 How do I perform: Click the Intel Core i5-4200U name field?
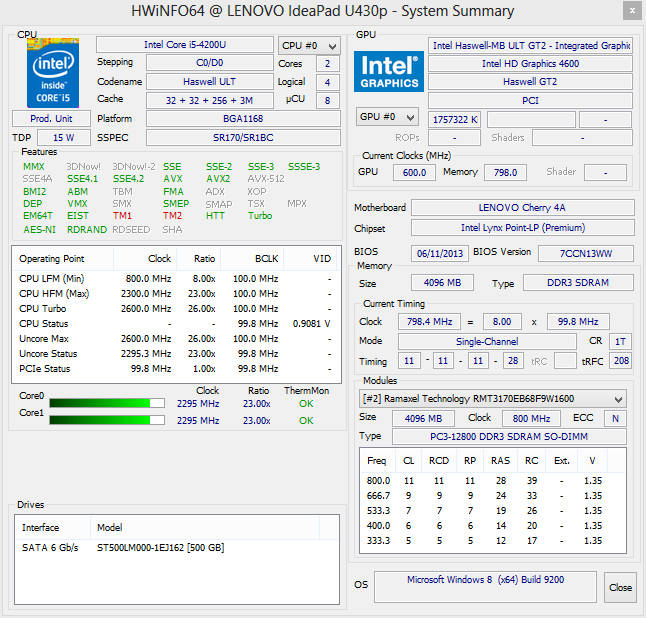click(x=184, y=45)
